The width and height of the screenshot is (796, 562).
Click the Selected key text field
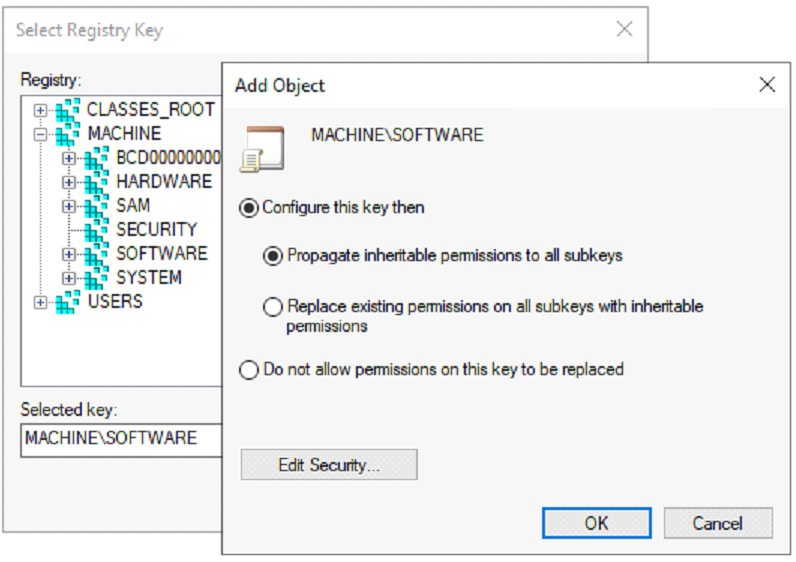(120, 438)
